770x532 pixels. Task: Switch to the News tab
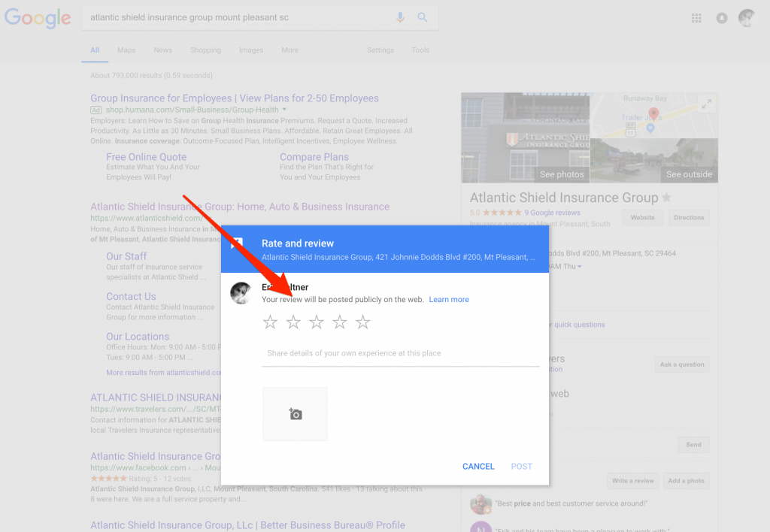(162, 50)
